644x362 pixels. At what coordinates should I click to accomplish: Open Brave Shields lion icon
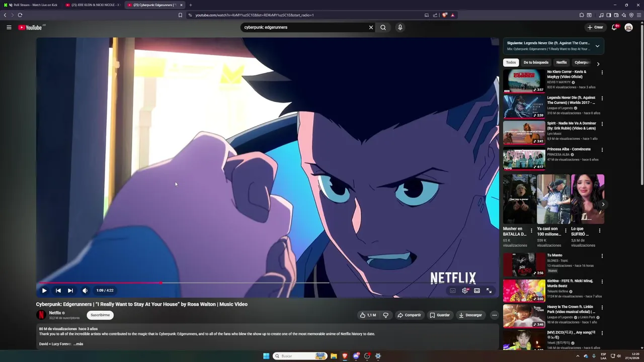[x=445, y=15]
